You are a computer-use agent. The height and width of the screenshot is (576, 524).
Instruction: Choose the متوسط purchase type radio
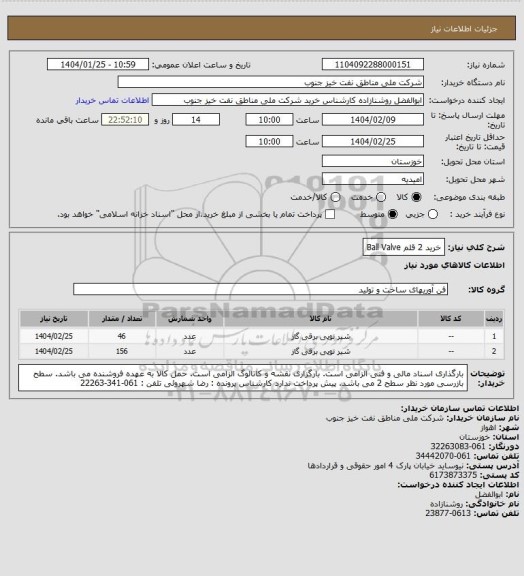click(393, 214)
